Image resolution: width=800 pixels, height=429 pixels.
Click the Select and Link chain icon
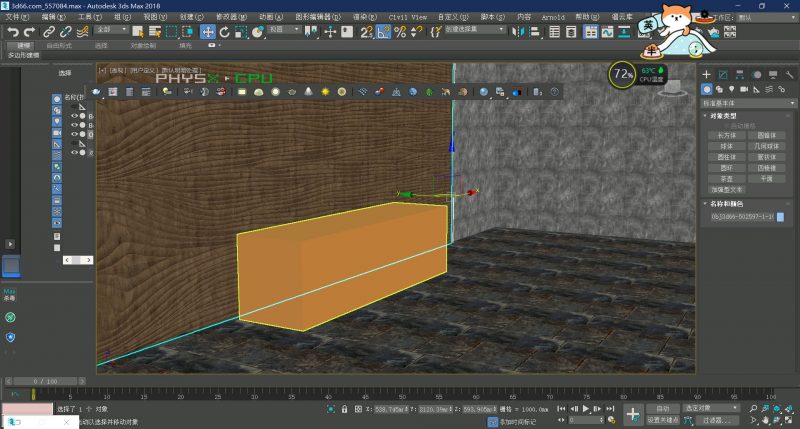click(49, 32)
